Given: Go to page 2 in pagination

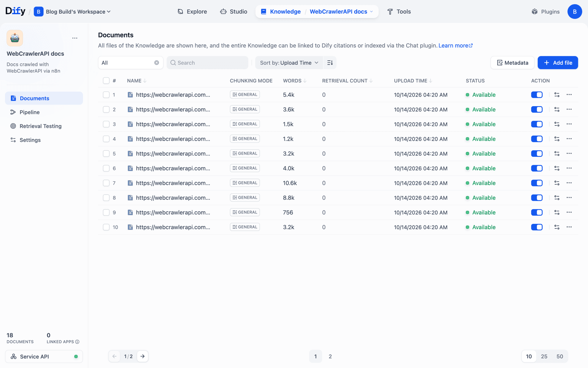Looking at the screenshot, I should pyautogui.click(x=330, y=356).
